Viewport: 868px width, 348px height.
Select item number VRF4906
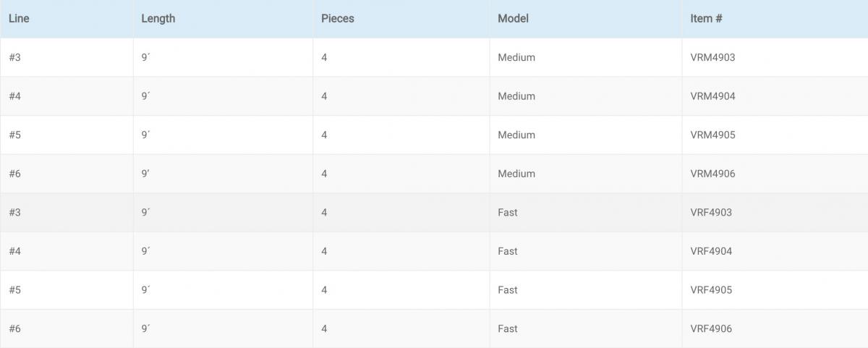pyautogui.click(x=711, y=329)
